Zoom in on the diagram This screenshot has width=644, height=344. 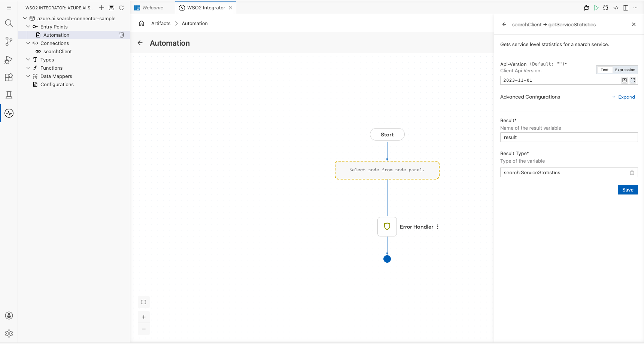click(x=144, y=317)
